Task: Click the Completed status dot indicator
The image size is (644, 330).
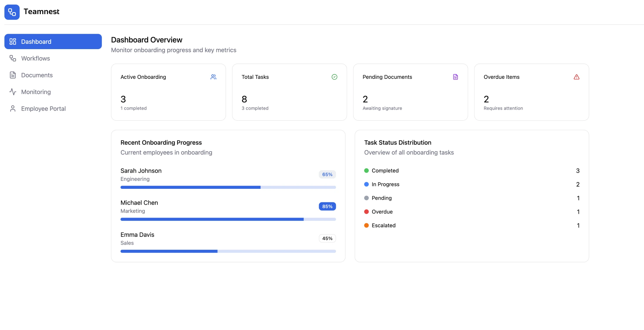Action: pos(366,171)
